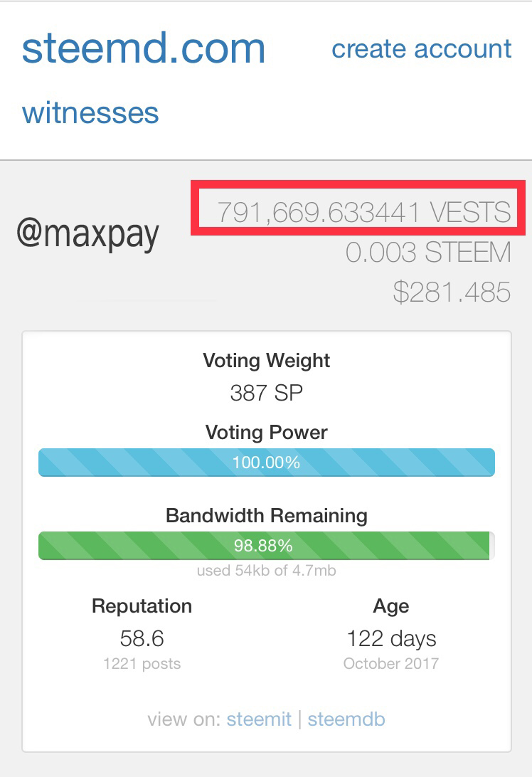Go to the witnesses page
The width and height of the screenshot is (532, 777).
(90, 113)
